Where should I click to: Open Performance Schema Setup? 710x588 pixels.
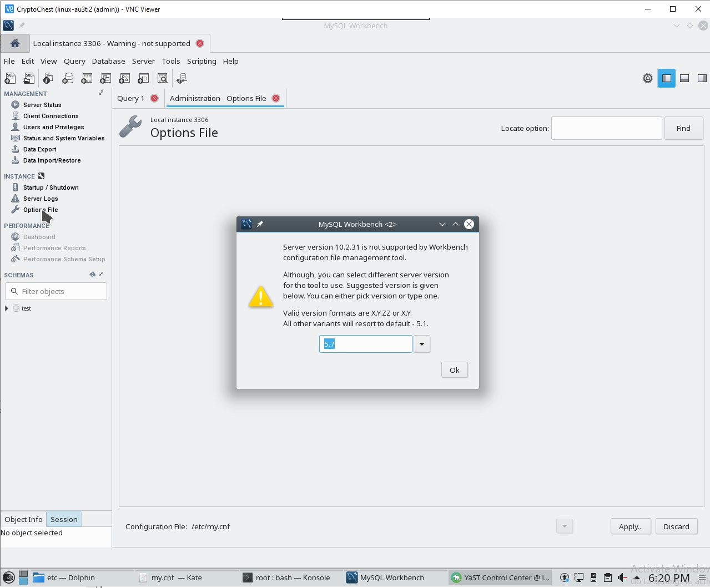[64, 259]
